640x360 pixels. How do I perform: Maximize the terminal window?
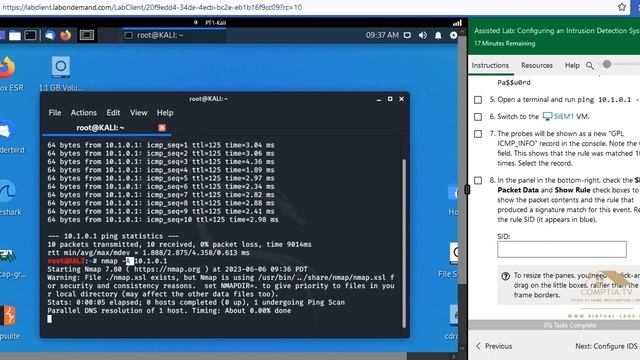390,99
